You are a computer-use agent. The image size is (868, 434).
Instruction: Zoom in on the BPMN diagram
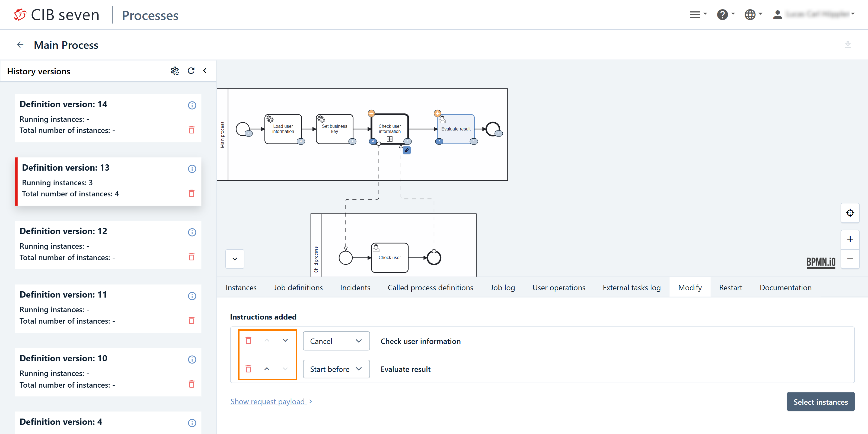point(850,239)
